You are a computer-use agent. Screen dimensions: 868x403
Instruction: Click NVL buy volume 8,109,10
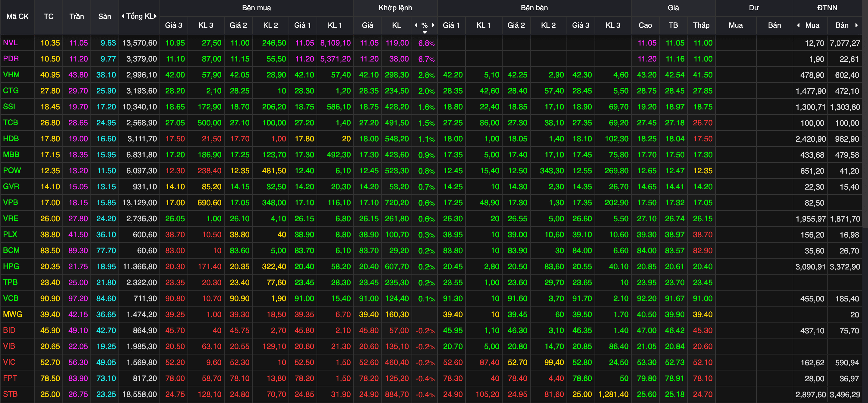(x=335, y=43)
